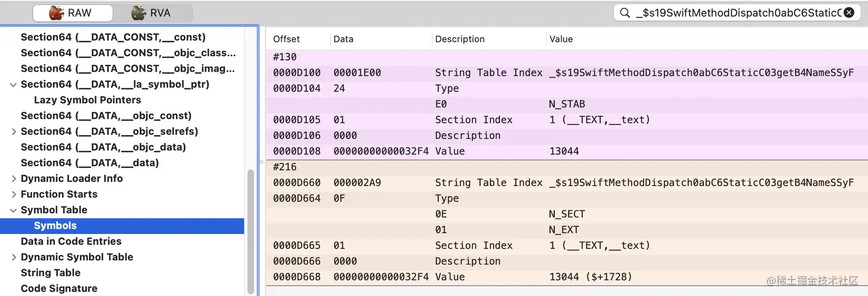Collapse the __DATA,__la_symbol_ptr section

coord(13,84)
